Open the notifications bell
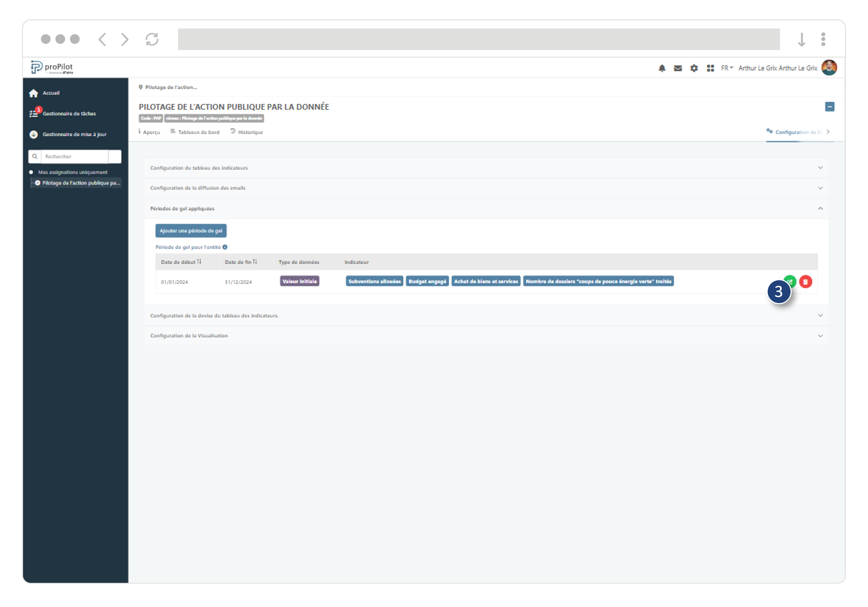Image resolution: width=868 pixels, height=607 pixels. [x=662, y=69]
